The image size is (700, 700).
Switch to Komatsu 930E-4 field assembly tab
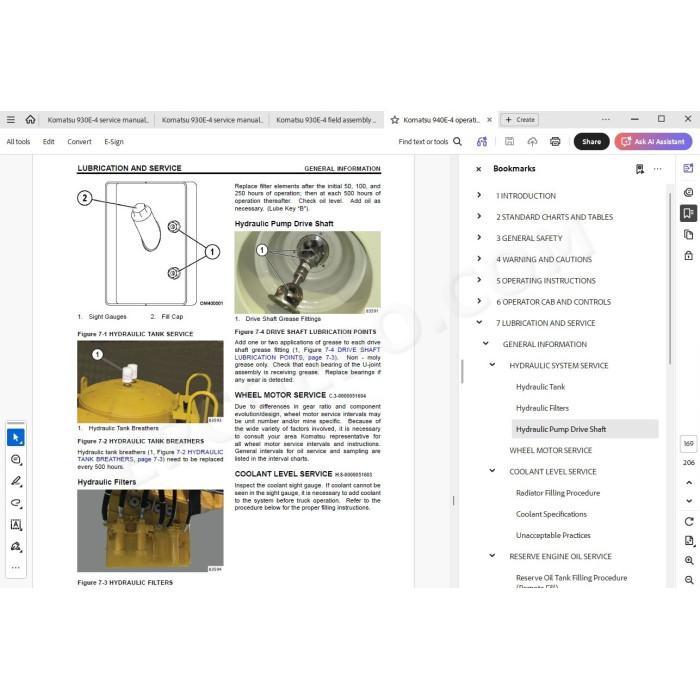click(x=326, y=120)
